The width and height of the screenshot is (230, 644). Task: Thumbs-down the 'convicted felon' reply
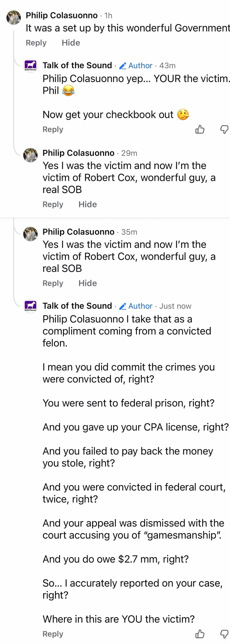[x=224, y=634]
